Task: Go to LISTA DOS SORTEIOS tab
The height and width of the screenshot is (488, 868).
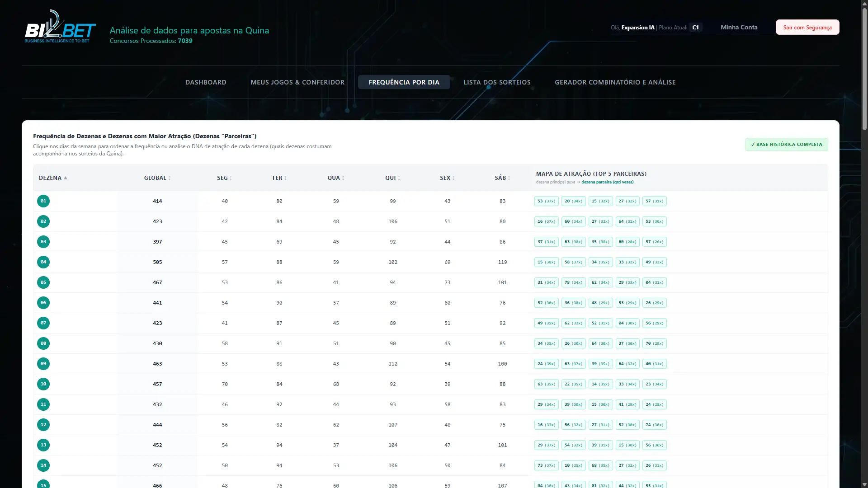Action: 497,82
